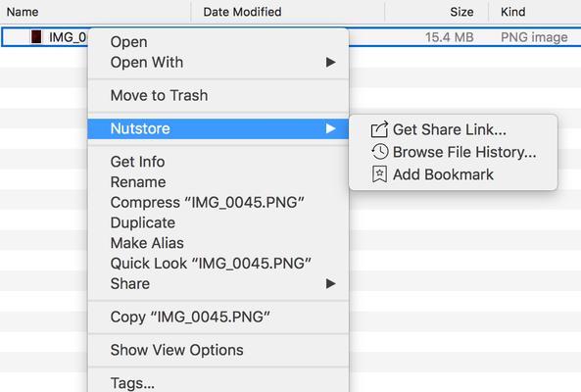Viewport: 581px width, 392px height.
Task: Click the Add Bookmark icon
Action: (x=379, y=174)
